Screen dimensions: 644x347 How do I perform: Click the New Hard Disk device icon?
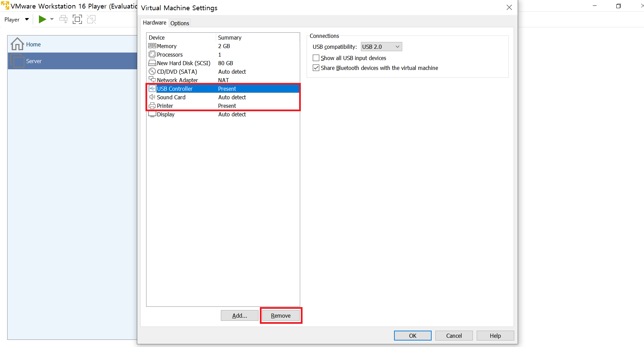coord(152,63)
